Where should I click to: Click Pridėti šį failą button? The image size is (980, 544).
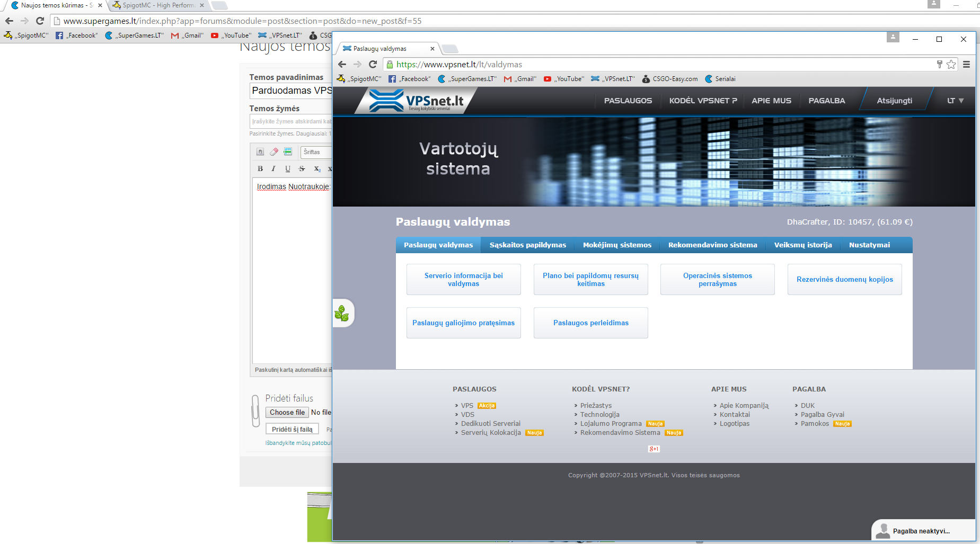click(292, 429)
